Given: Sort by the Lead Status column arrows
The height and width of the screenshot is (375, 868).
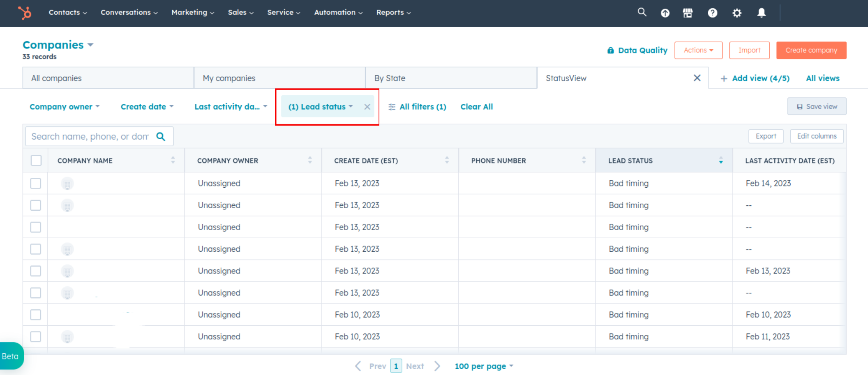Looking at the screenshot, I should pos(720,161).
